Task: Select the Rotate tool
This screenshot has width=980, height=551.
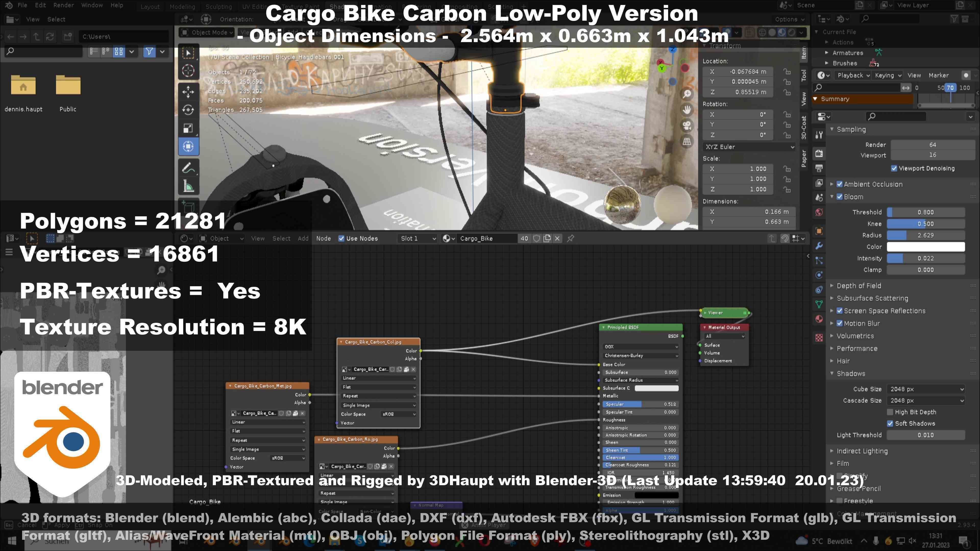Action: (188, 110)
